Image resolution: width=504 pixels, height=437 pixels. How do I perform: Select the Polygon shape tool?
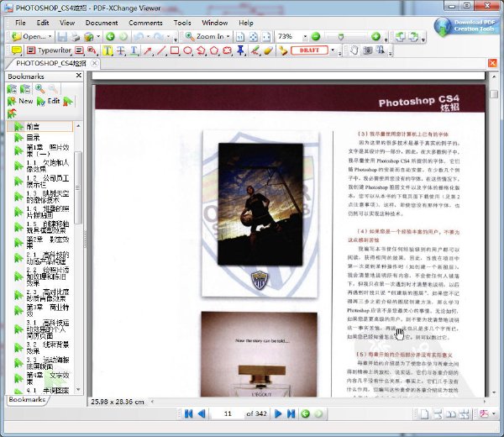pyautogui.click(x=214, y=50)
